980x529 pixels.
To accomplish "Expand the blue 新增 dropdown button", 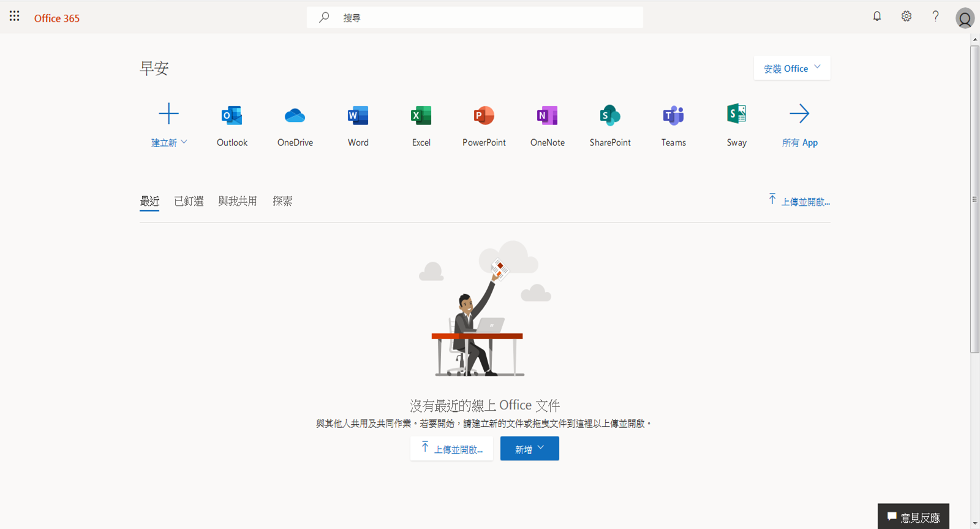I will coord(530,449).
